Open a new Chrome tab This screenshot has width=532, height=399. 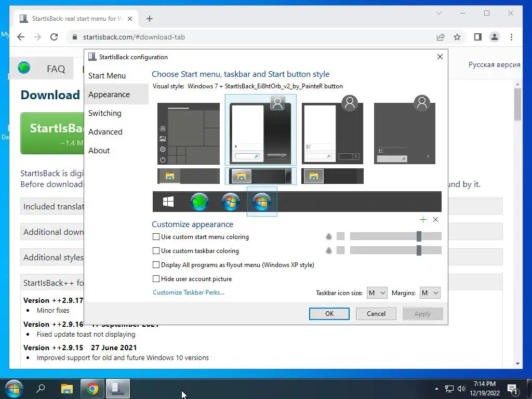coord(150,19)
